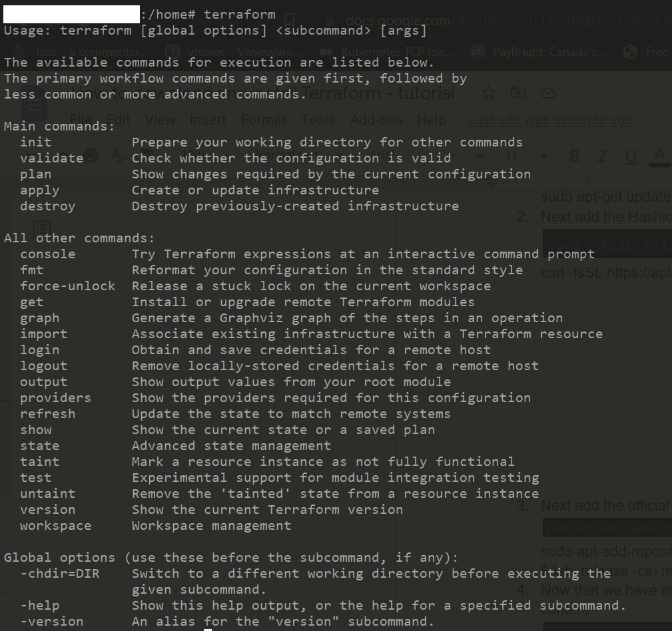The image size is (672, 631).
Task: Click the print icon in the Docs toolbar
Action: (92, 156)
